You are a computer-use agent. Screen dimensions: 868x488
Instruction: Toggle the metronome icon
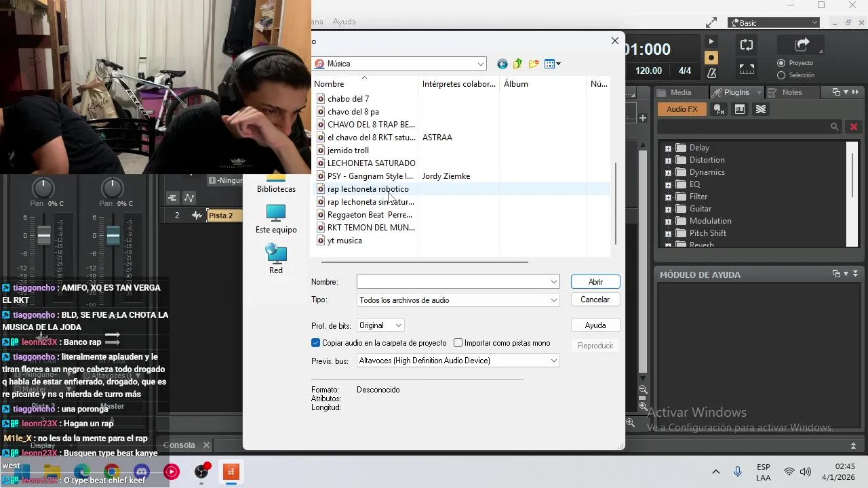(711, 73)
